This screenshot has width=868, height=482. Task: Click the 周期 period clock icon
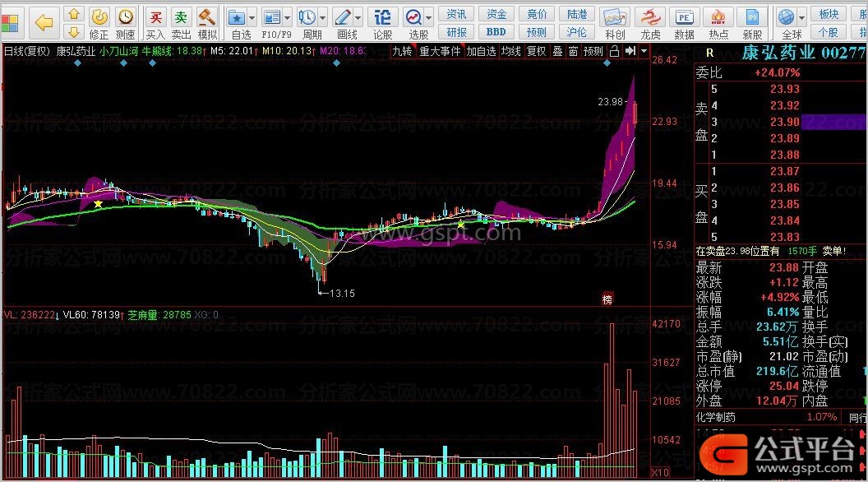[307, 18]
